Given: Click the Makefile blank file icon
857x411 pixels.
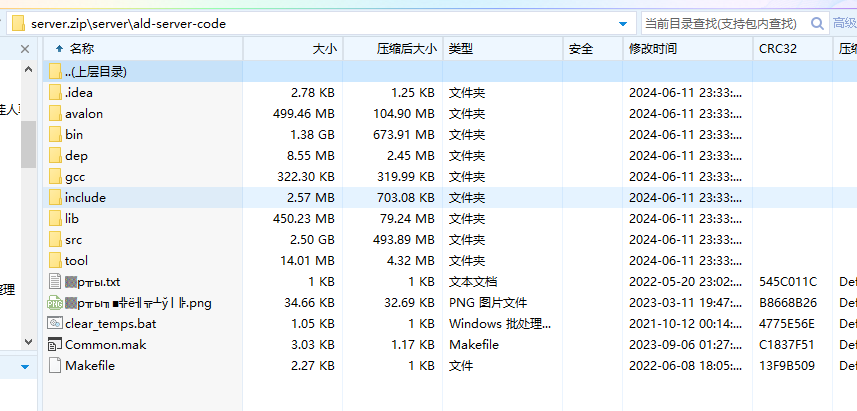Looking at the screenshot, I should pos(55,366).
